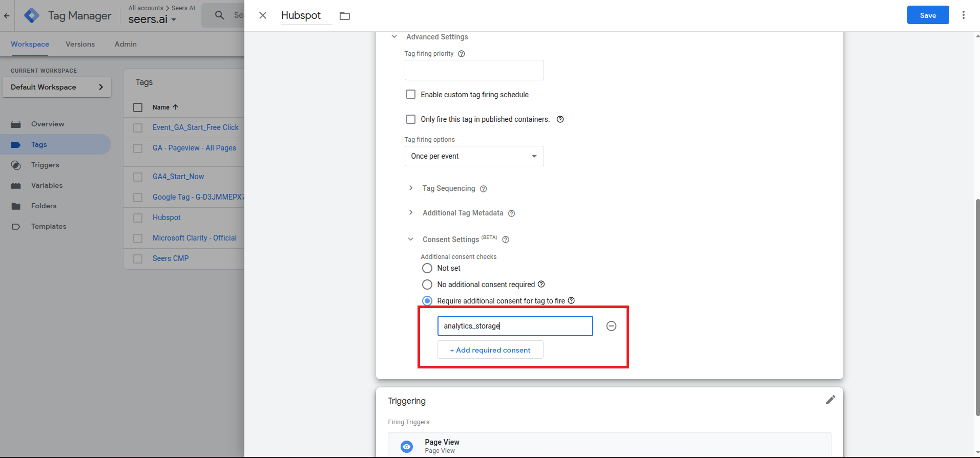The image size is (980, 458).
Task: Edit the Triggering section with pencil
Action: 830,400
